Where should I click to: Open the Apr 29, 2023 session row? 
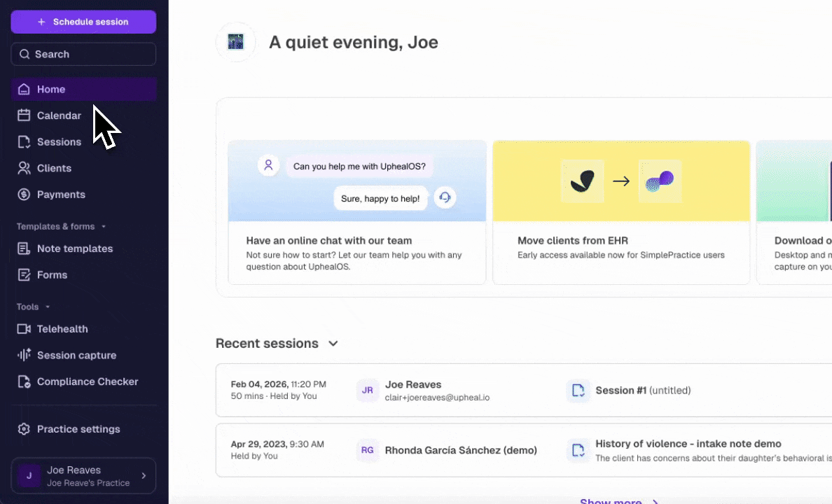coord(524,450)
